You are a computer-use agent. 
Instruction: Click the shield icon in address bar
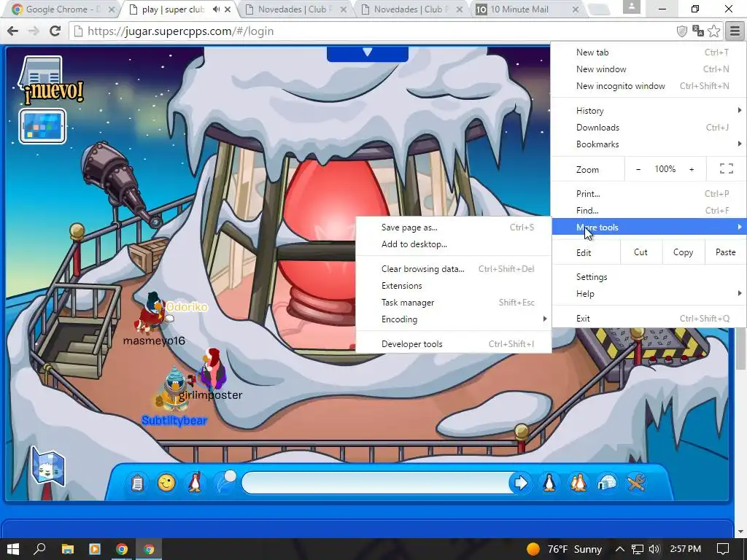click(682, 31)
